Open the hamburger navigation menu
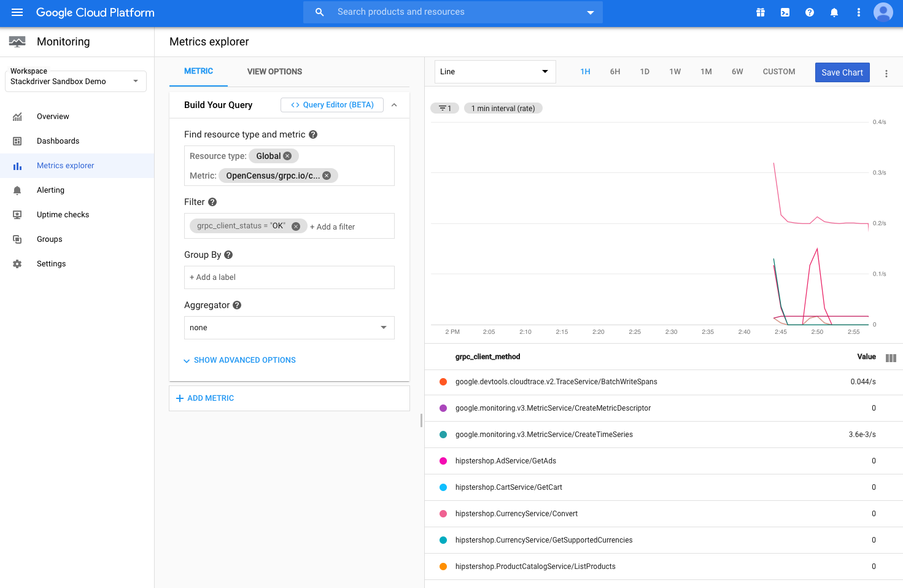903x588 pixels. click(x=17, y=12)
